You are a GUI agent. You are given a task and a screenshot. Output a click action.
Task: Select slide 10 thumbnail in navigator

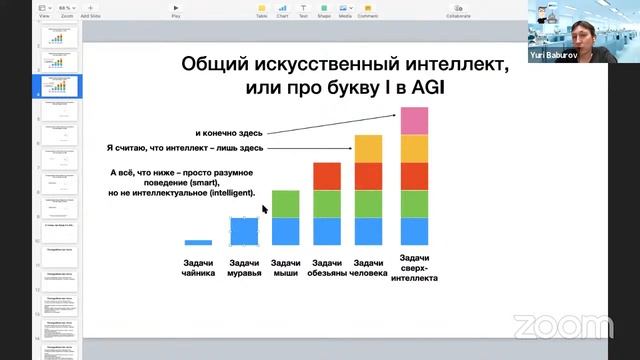[60, 233]
